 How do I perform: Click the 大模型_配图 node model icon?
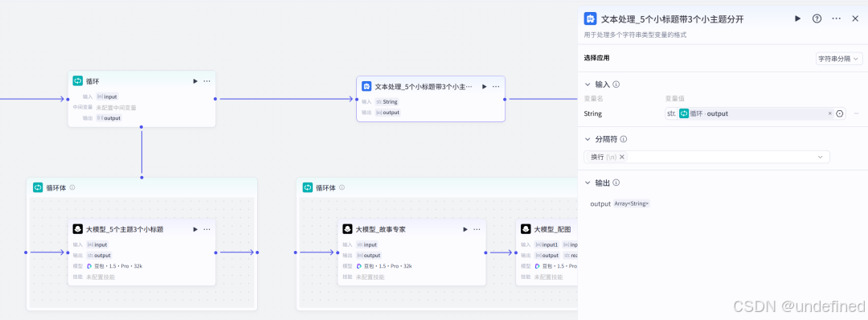526,229
